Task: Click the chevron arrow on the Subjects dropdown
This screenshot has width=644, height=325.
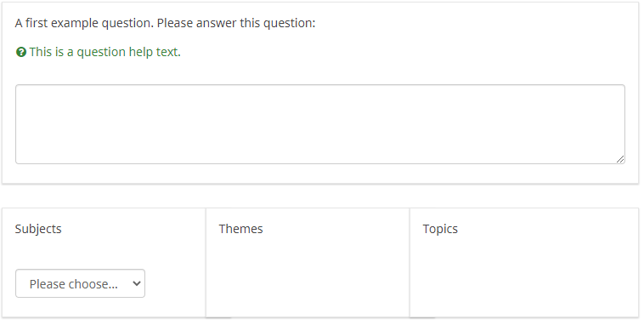Action: click(x=137, y=283)
